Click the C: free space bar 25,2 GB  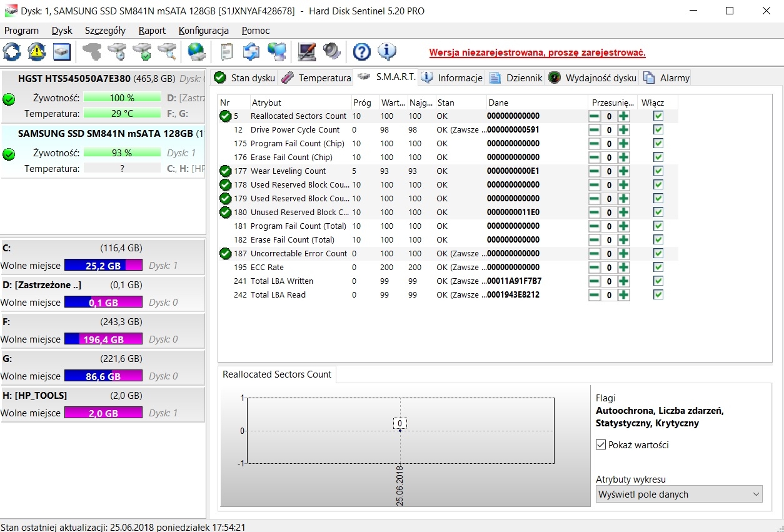coord(103,265)
